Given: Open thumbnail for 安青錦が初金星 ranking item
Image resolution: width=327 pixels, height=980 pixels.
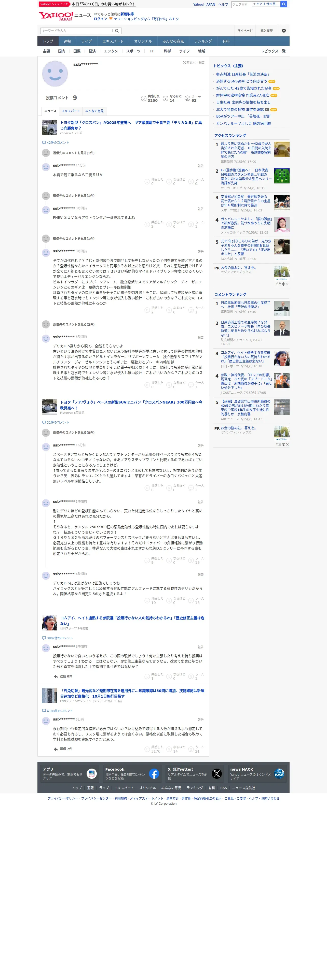Looking at the screenshot, I should point(282,203).
